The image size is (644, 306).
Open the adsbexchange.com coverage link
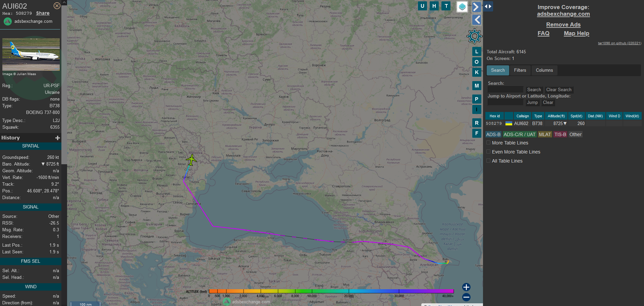point(563,14)
